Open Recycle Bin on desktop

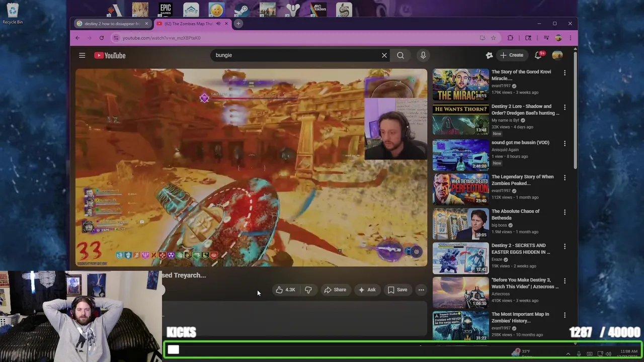[x=13, y=13]
